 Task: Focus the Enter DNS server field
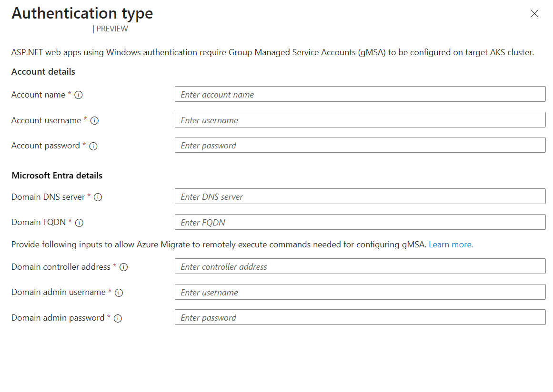click(x=360, y=196)
